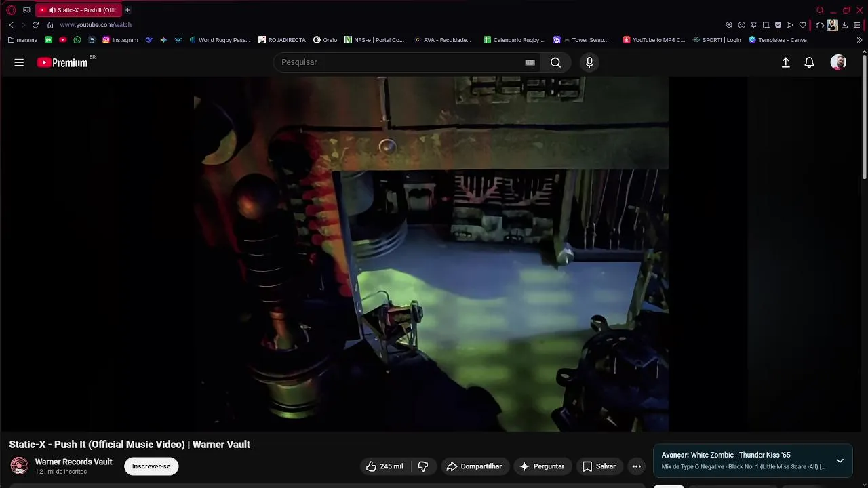This screenshot has height=488, width=868.
Task: Expand the Avançar up-next queue chevron
Action: pos(840,461)
